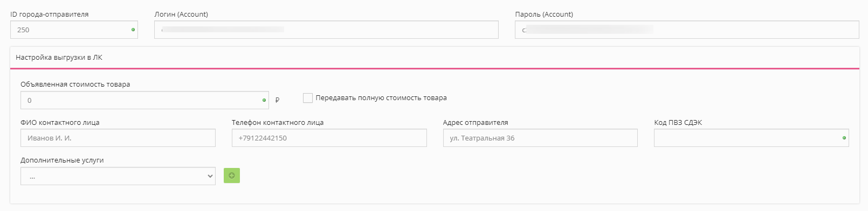Focus the 'Объявленная стоимость товара' input
The image size is (868, 211).
click(x=144, y=100)
